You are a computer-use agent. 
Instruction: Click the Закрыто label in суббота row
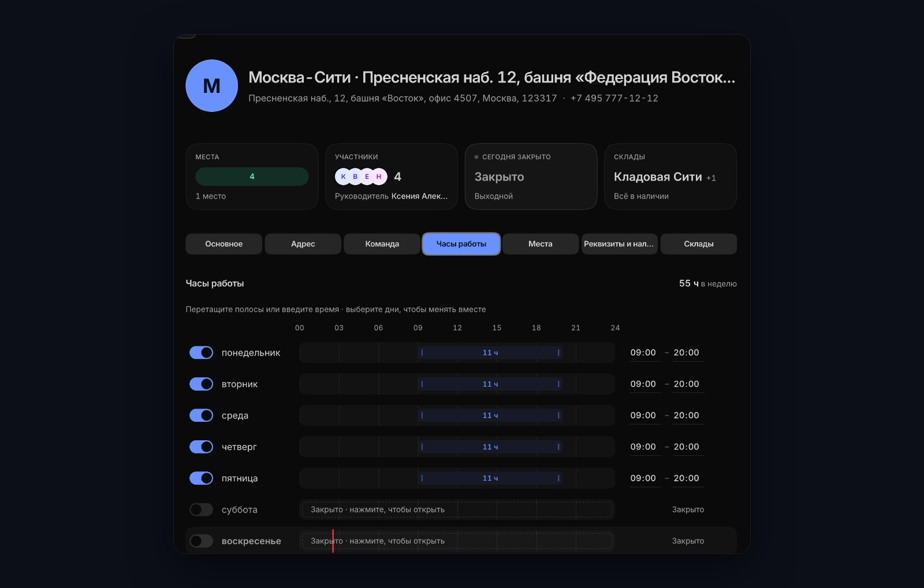(688, 510)
